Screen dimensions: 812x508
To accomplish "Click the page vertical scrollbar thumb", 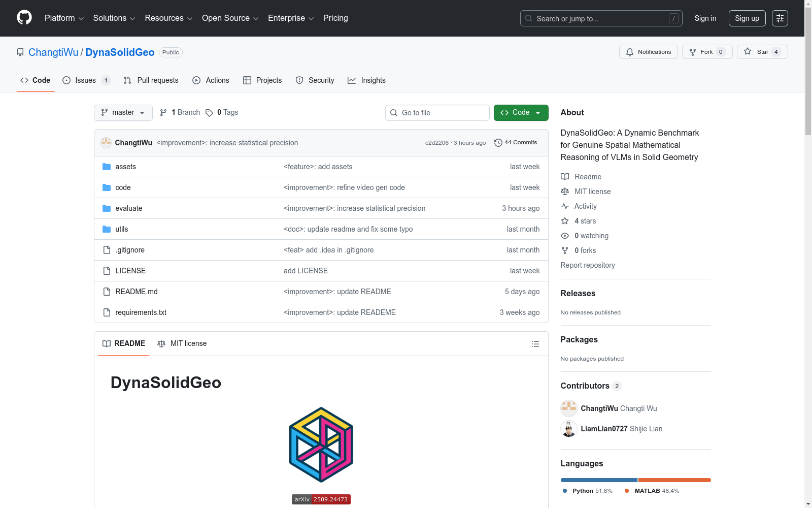I will 808,71.
